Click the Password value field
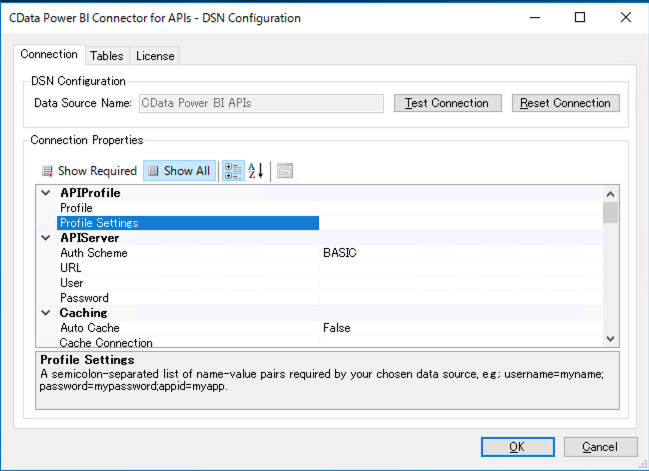This screenshot has height=471, width=649. coord(460,298)
